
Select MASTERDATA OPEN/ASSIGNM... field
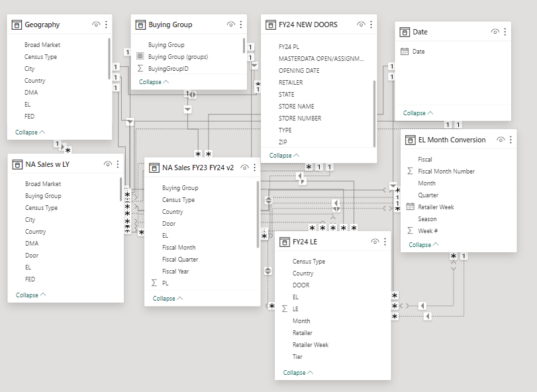tap(321, 58)
